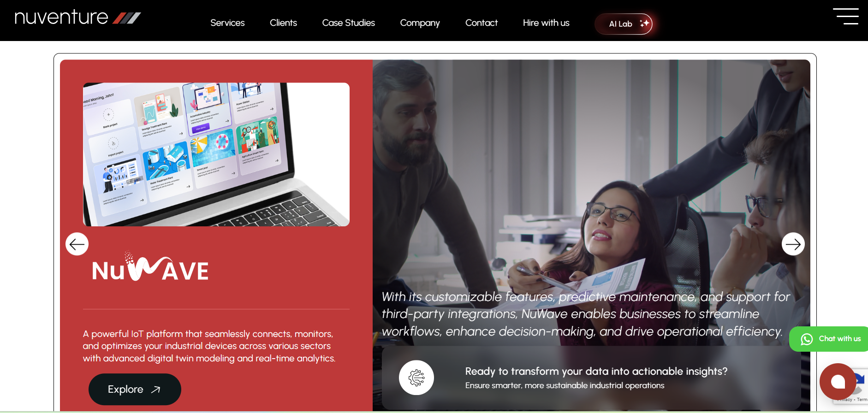Click Chat with us button

click(829, 339)
